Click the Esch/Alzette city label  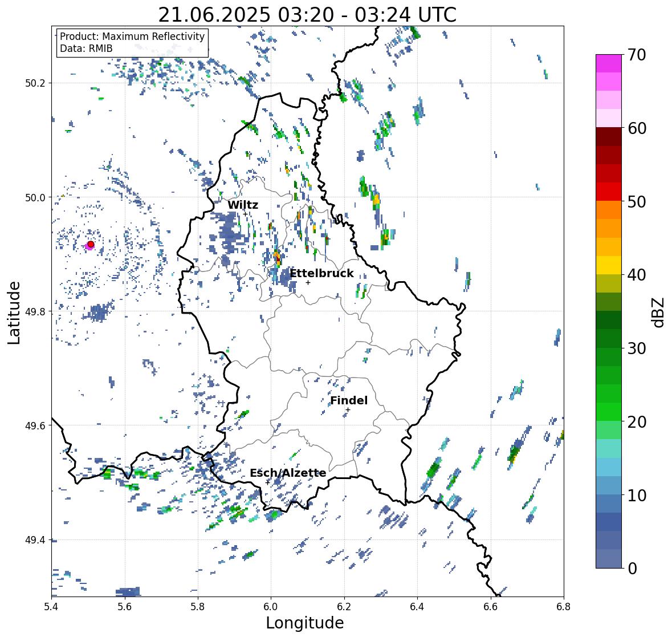[288, 473]
